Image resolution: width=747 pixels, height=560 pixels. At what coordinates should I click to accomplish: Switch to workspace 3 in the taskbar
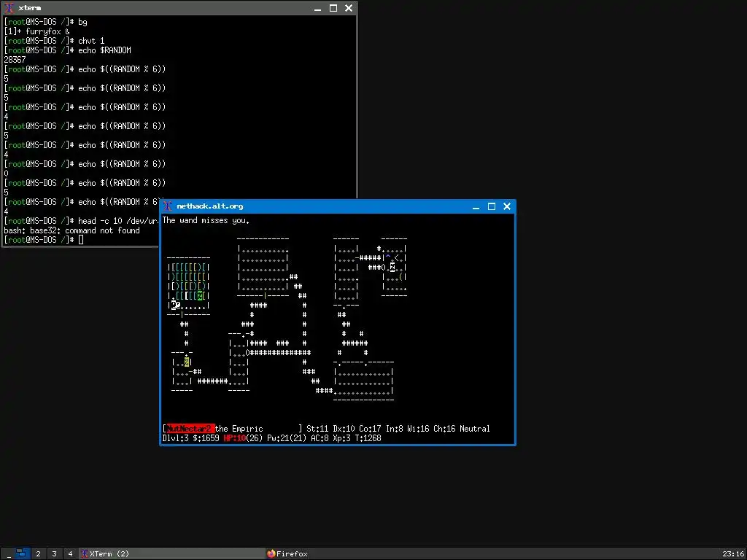(54, 554)
